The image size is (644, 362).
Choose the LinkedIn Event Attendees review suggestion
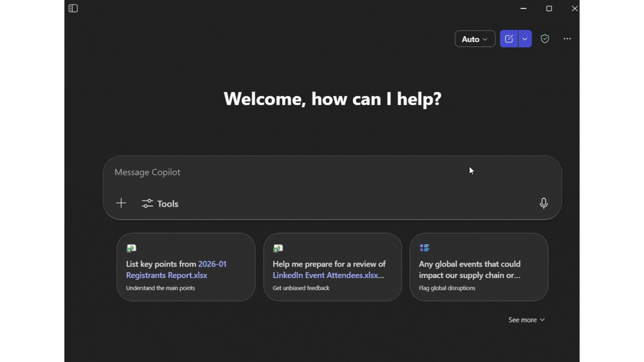(x=333, y=267)
